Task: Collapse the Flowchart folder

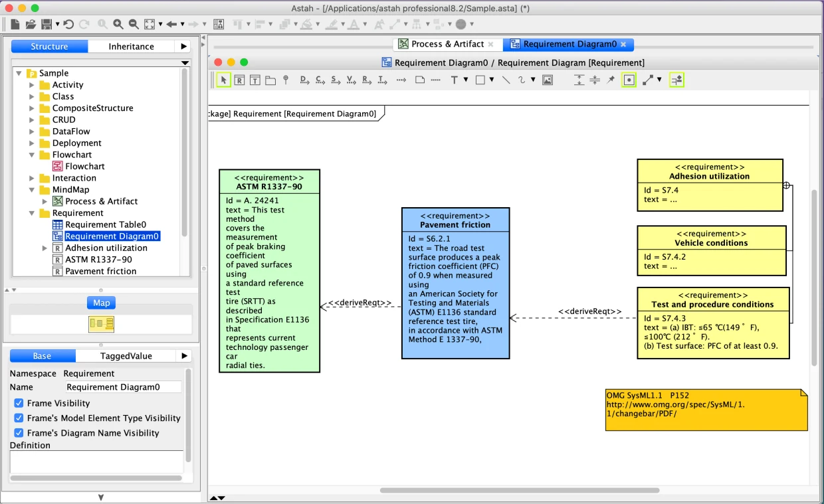Action: click(31, 155)
